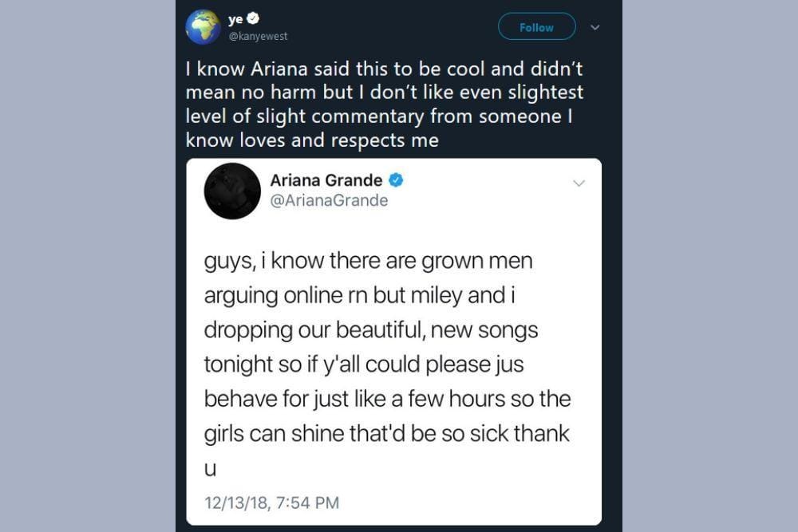Click ye's globe profile avatar

(x=203, y=26)
